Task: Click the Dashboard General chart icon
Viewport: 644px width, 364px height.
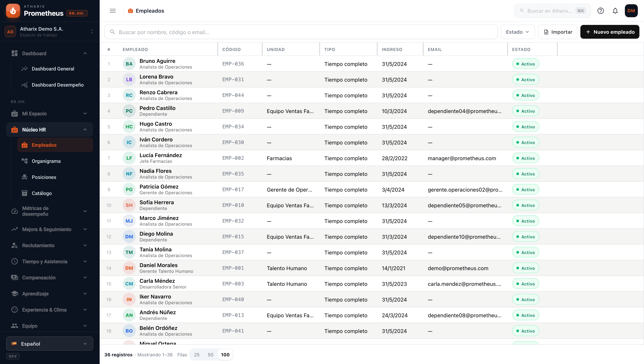Action: 25,69
